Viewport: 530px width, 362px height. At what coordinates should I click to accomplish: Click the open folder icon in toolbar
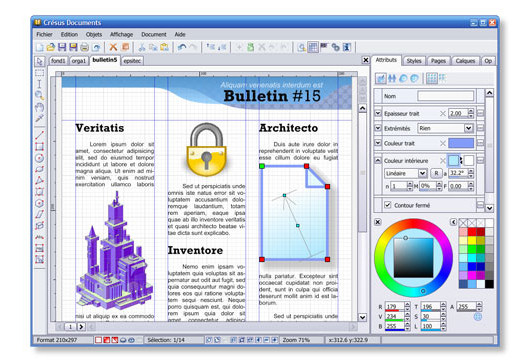[x=51, y=47]
